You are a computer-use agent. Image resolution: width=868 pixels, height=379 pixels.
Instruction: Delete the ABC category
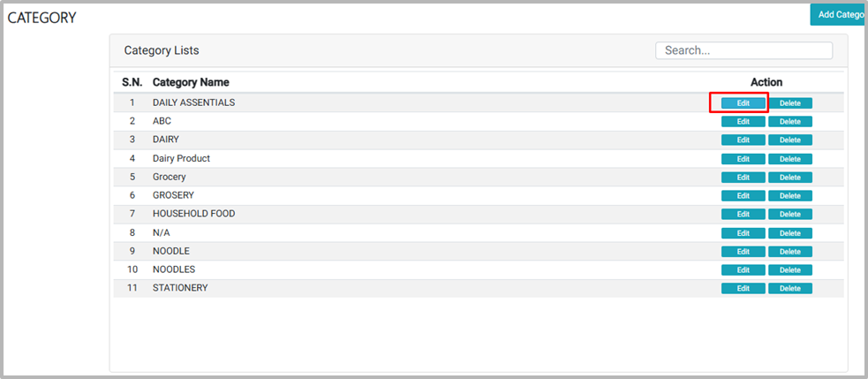789,122
